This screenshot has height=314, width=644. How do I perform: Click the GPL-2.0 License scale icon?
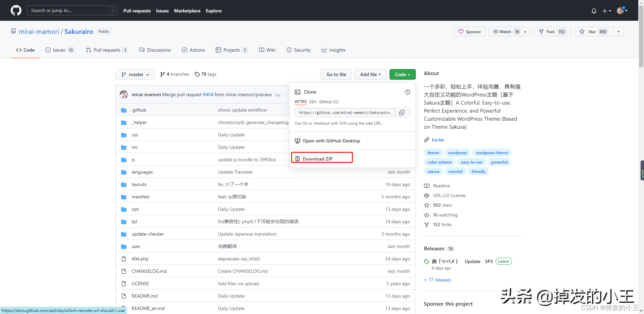(427, 196)
